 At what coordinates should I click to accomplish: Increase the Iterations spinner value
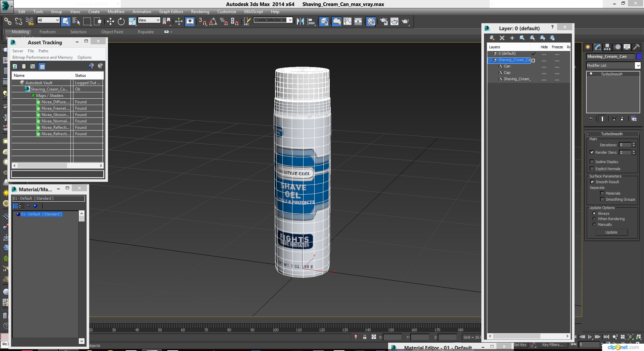[x=634, y=144]
